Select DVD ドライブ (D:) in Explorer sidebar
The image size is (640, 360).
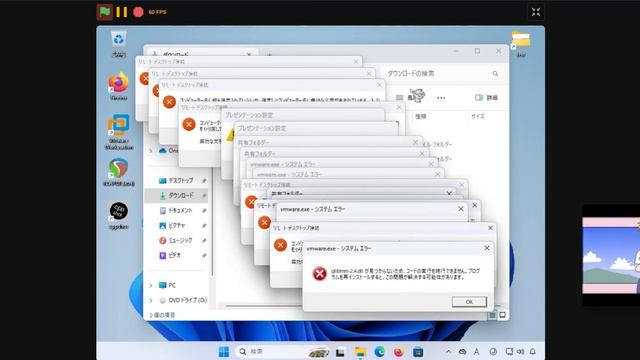click(x=183, y=300)
